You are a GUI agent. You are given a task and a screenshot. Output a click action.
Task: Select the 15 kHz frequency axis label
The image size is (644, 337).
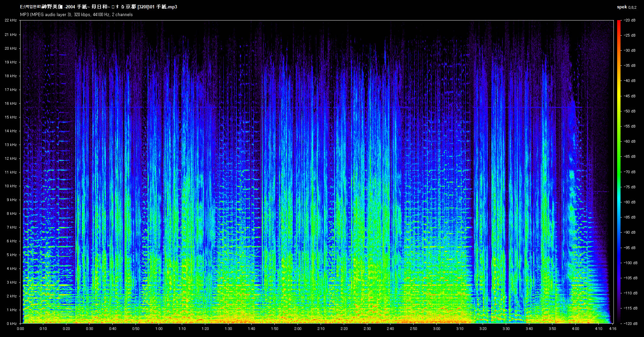coord(11,117)
